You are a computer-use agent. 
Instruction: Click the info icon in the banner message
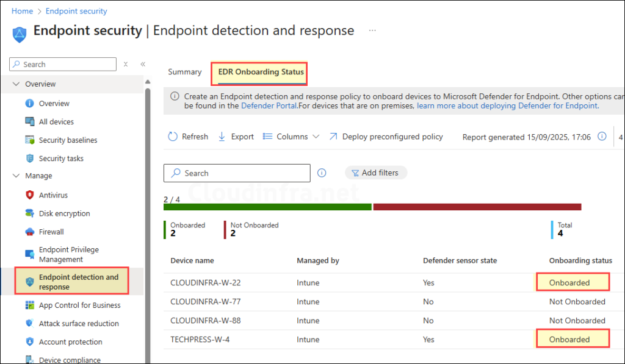(x=175, y=96)
